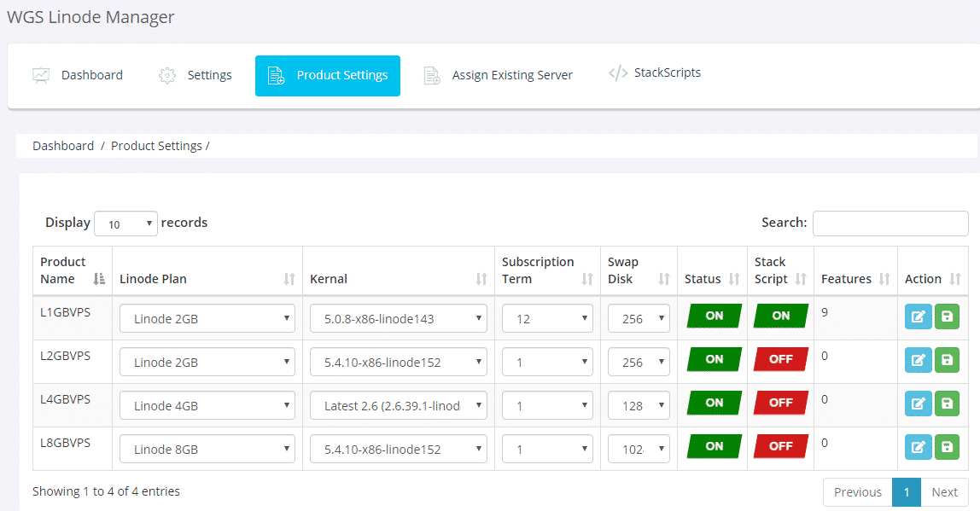Image resolution: width=980 pixels, height=511 pixels.
Task: Click the Product Settings document icon
Action: point(276,76)
